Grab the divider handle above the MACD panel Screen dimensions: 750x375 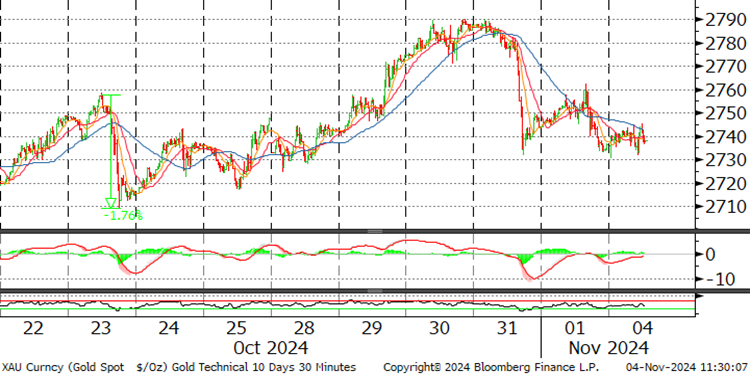(x=375, y=232)
